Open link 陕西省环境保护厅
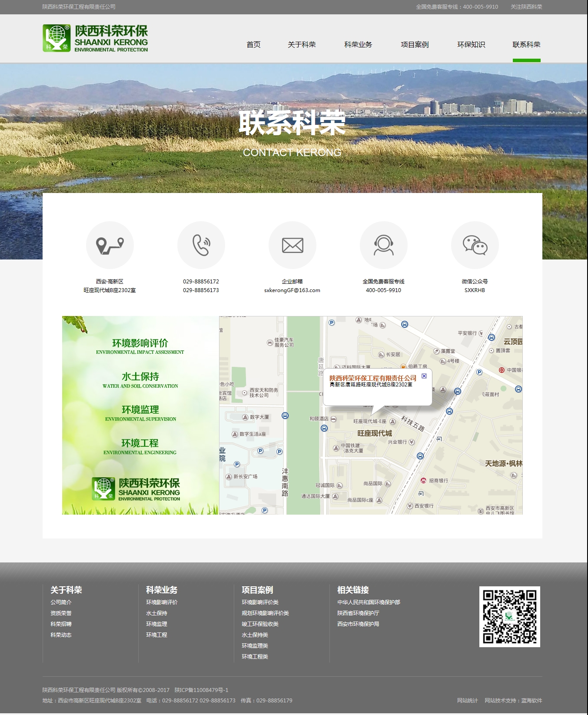 pos(358,613)
